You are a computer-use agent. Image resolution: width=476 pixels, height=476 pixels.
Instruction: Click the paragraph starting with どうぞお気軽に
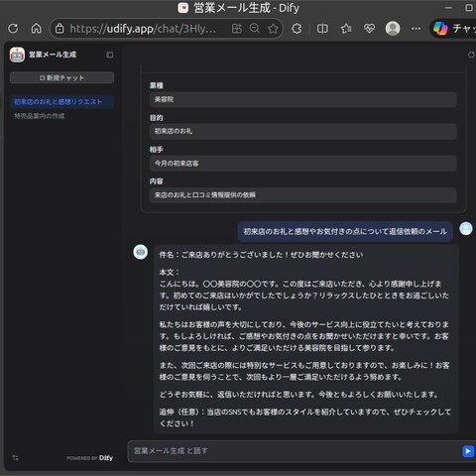point(299,395)
